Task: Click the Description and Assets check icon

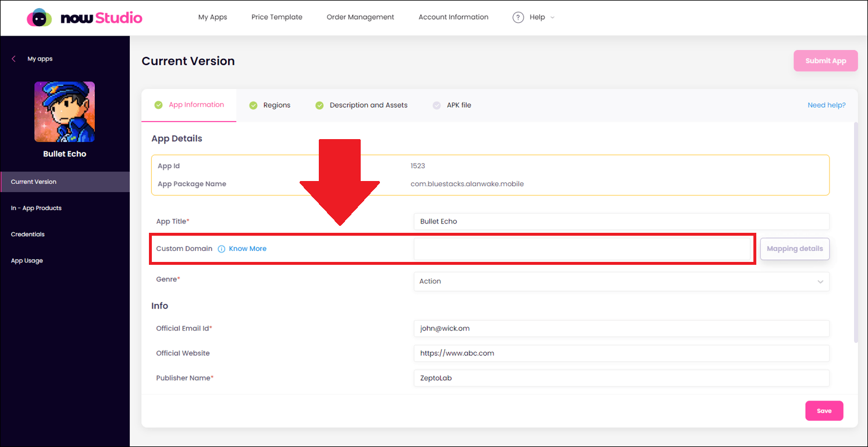Action: point(319,105)
